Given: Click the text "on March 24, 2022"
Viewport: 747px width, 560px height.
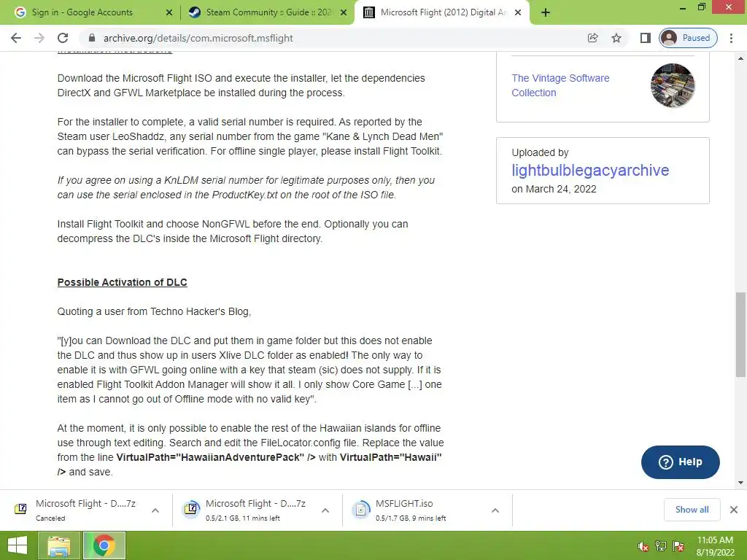Looking at the screenshot, I should click(x=554, y=189).
